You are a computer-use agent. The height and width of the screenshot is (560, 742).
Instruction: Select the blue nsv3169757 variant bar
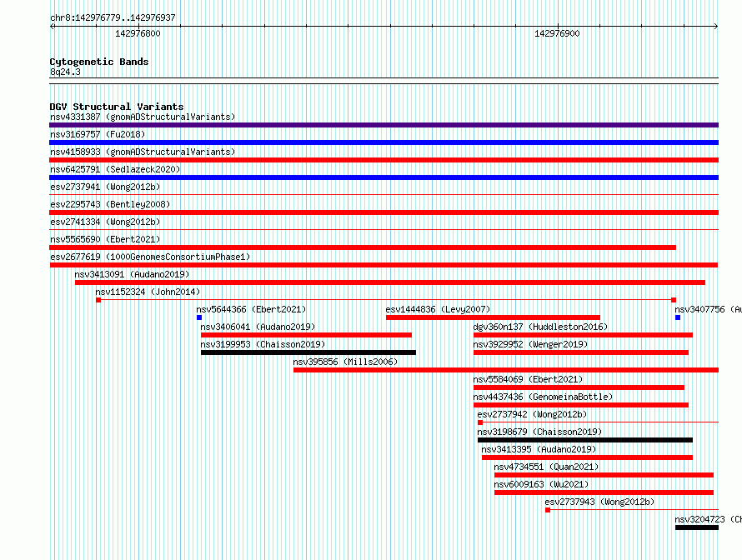pos(384,142)
